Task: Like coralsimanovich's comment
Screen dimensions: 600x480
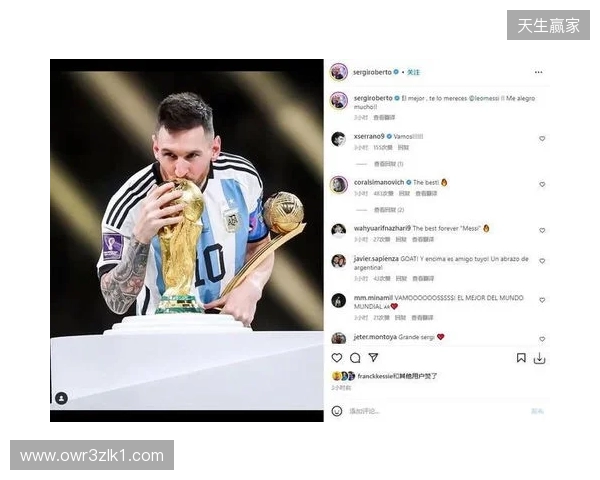Action: pos(542,184)
